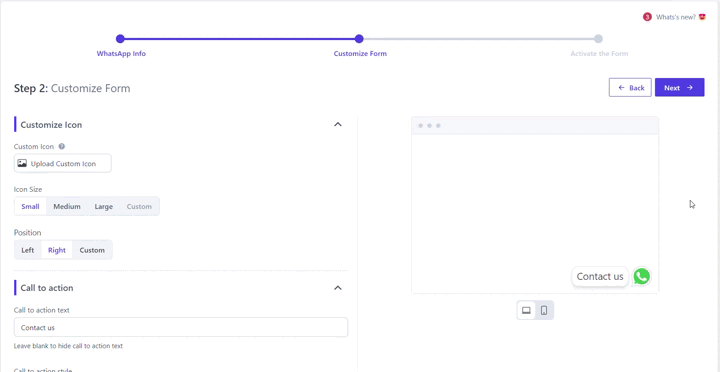This screenshot has width=720, height=372.
Task: Click the Step 2: Customize Form title
Action: coord(72,88)
